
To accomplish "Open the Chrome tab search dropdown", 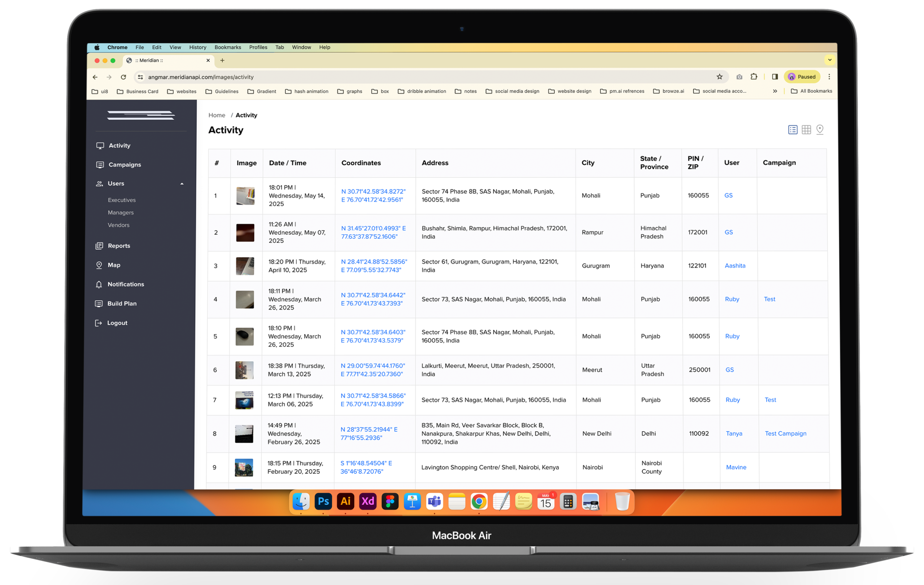I will (x=829, y=60).
